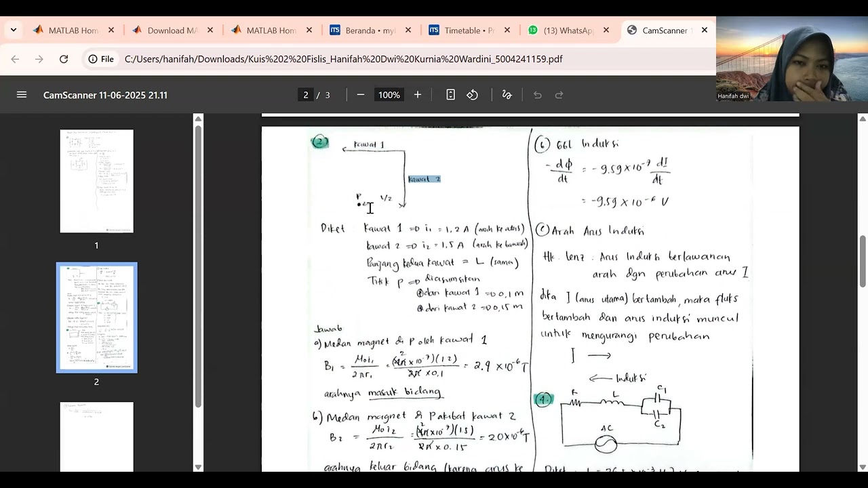This screenshot has height=488, width=868.
Task: Click the green circled number 4 marker
Action: 543,400
